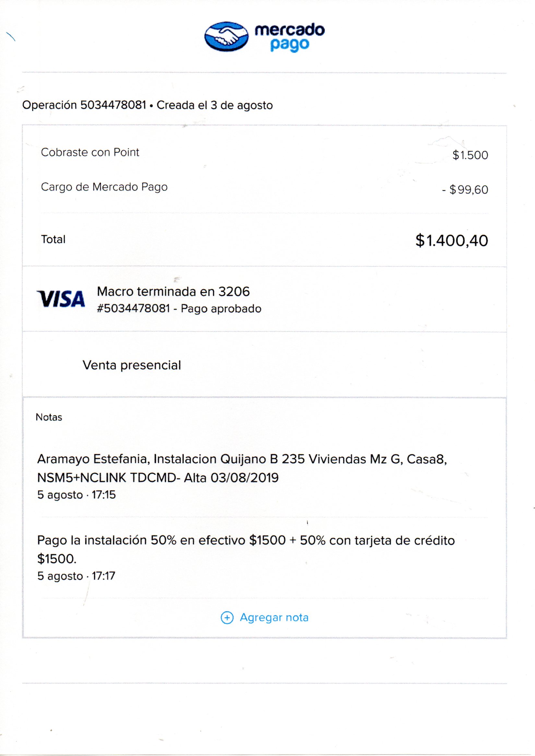Click the Cargo de Mercado Pago label

click(x=104, y=187)
